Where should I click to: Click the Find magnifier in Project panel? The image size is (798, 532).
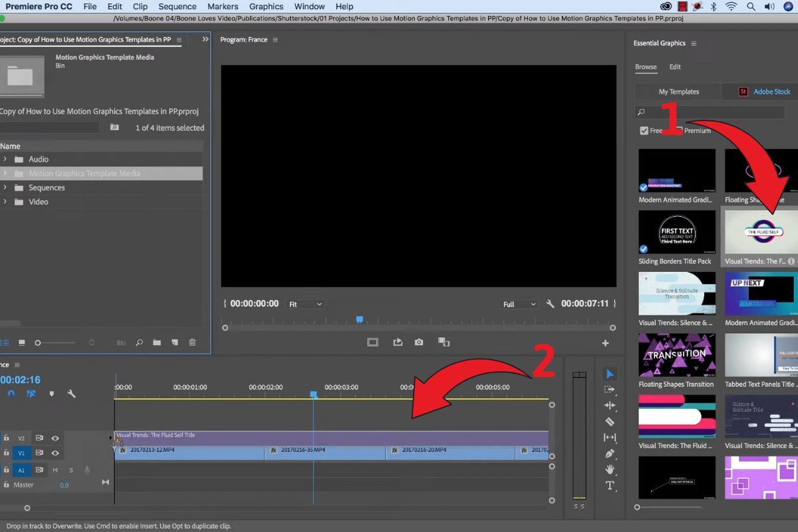coord(139,342)
